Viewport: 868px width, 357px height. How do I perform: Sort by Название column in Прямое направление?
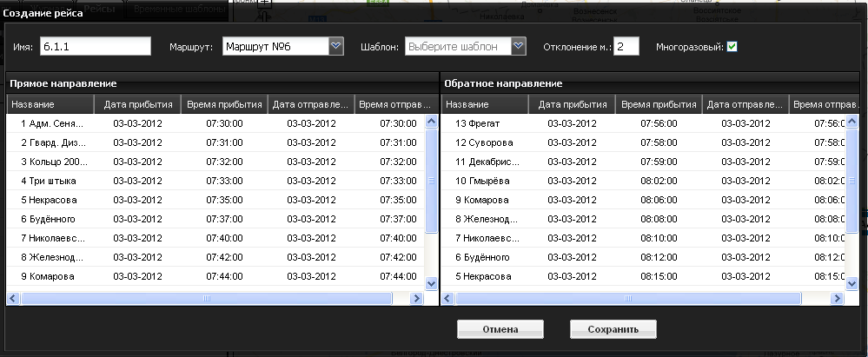(50, 104)
